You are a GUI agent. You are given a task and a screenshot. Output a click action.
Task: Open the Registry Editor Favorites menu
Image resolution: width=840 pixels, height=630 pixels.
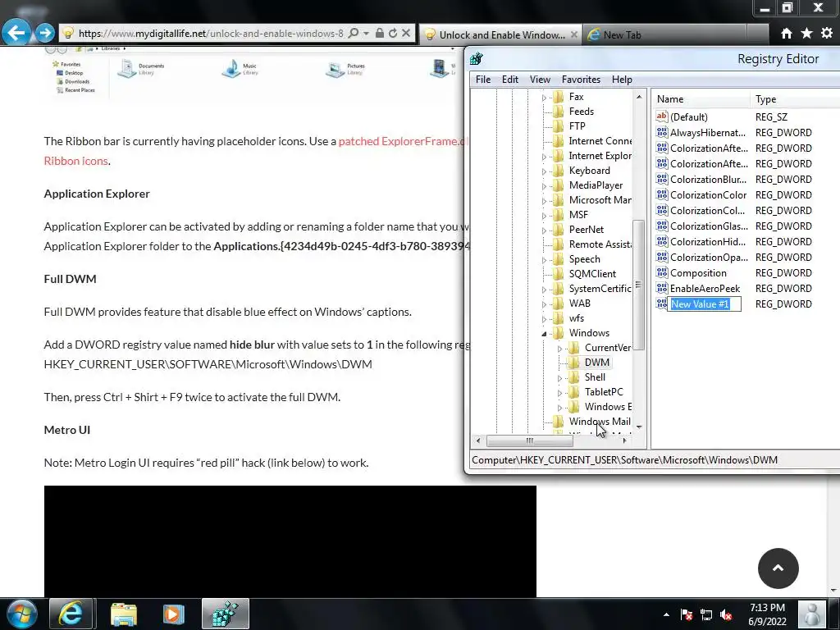coord(581,80)
